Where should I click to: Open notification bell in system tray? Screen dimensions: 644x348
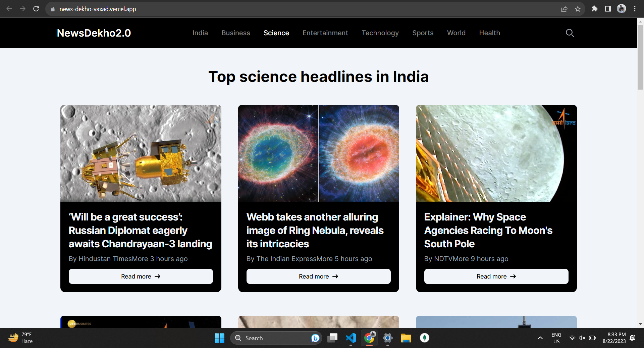click(x=633, y=338)
